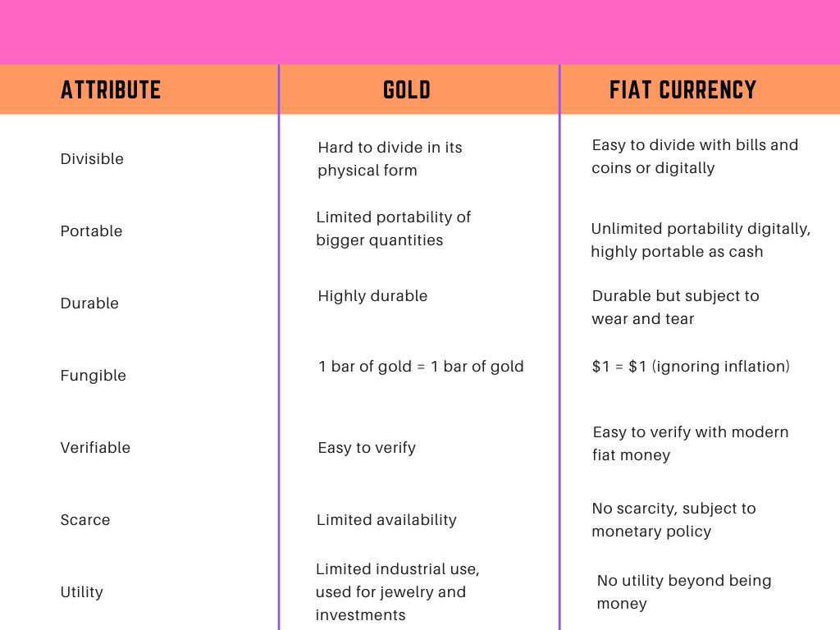Click 'Highly durable' gold cell
840x630 pixels.
372,295
